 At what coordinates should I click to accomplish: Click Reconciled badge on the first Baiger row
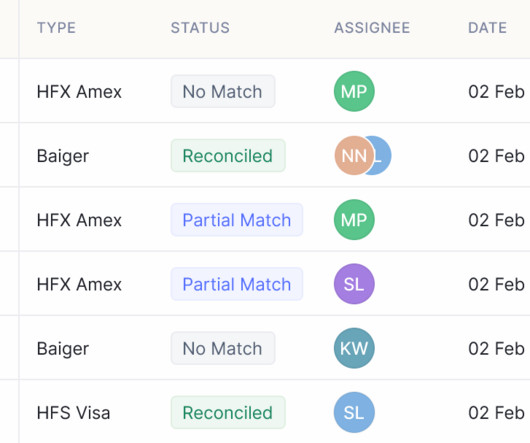click(x=228, y=155)
